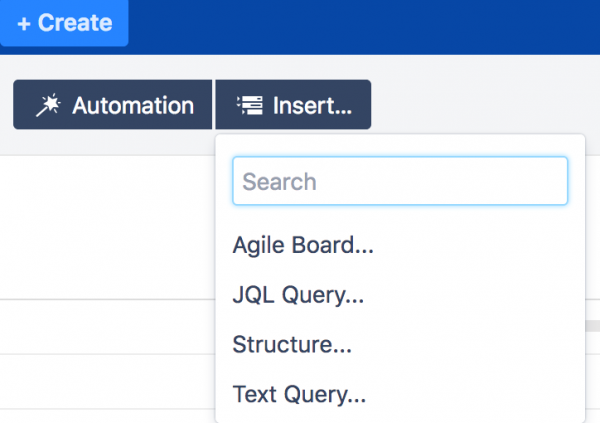Click the Automation button label text
Screen dimensions: 600x423
pos(133,105)
